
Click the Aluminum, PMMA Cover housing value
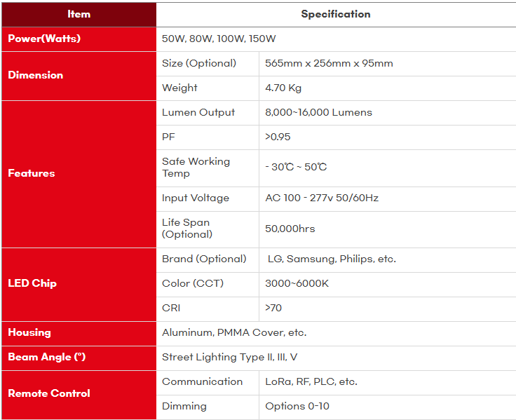234,332
